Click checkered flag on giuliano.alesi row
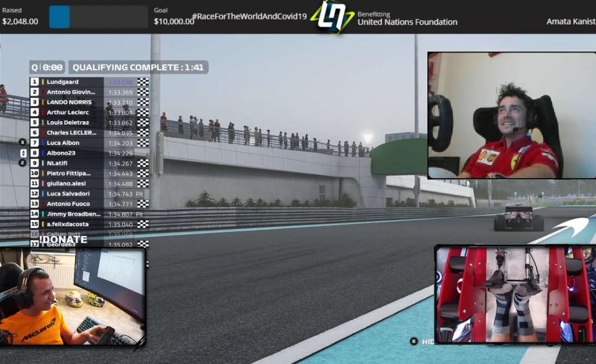Image resolution: width=596 pixels, height=364 pixels. click(x=143, y=183)
